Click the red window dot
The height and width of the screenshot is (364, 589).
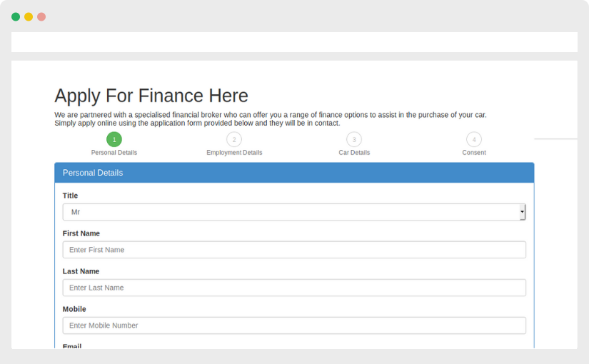pyautogui.click(x=41, y=16)
